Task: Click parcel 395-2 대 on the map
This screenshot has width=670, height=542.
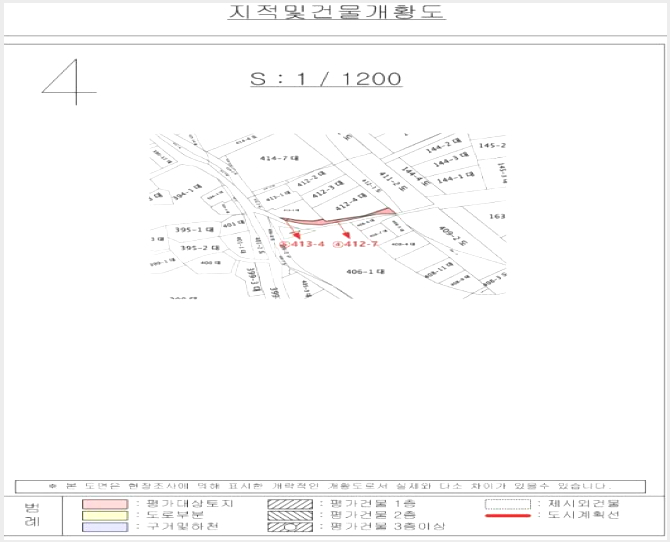Action: tap(200, 248)
